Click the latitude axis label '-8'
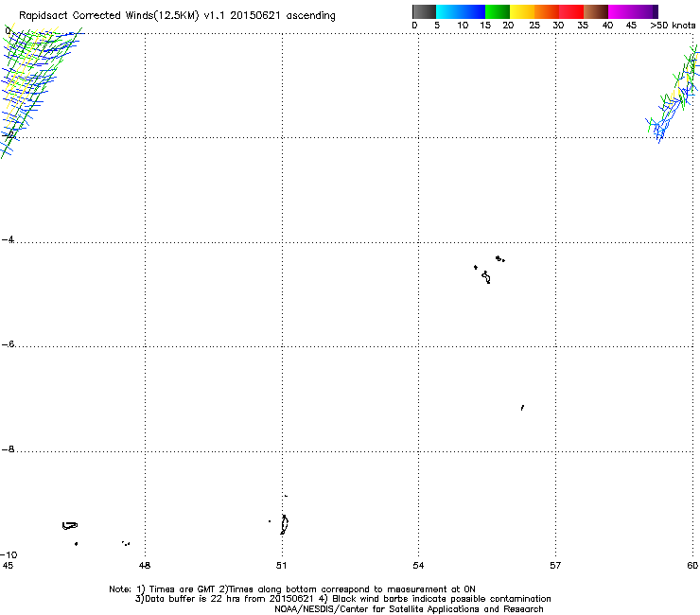This screenshot has height=615, width=700. [x=8, y=448]
